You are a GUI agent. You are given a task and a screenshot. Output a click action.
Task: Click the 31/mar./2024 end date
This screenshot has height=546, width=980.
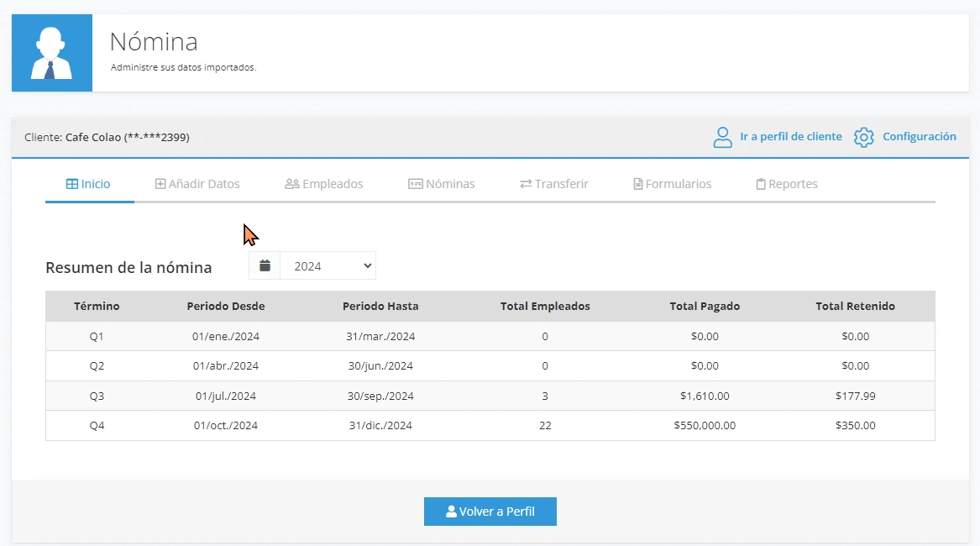click(x=380, y=337)
